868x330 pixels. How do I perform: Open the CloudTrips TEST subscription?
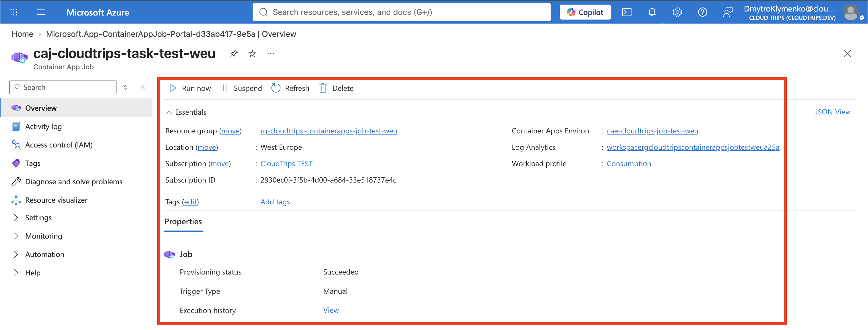click(286, 164)
